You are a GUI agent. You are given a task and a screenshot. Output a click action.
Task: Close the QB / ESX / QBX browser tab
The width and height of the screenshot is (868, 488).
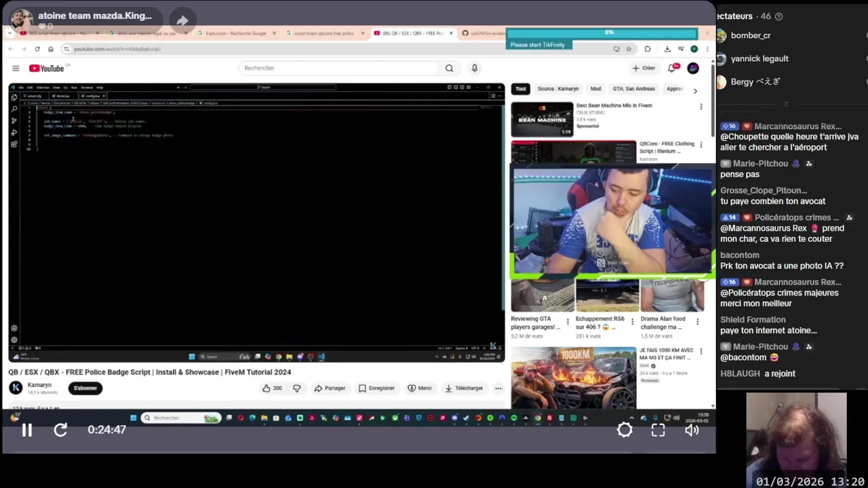pyautogui.click(x=451, y=33)
